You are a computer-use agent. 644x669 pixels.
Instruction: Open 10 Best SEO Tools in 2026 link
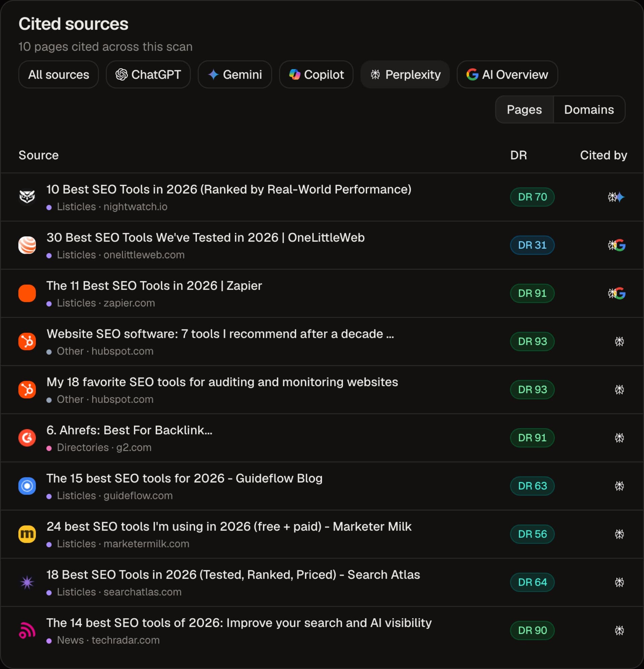coord(229,189)
